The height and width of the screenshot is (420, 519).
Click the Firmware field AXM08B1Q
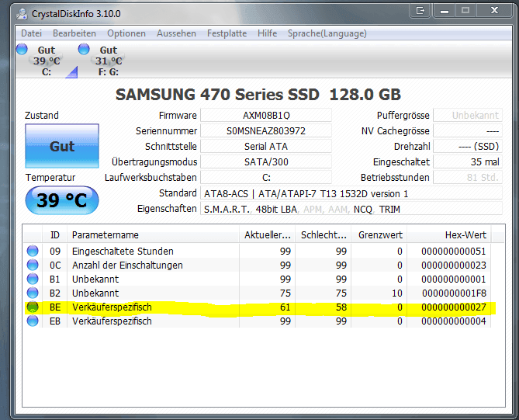[x=266, y=115]
